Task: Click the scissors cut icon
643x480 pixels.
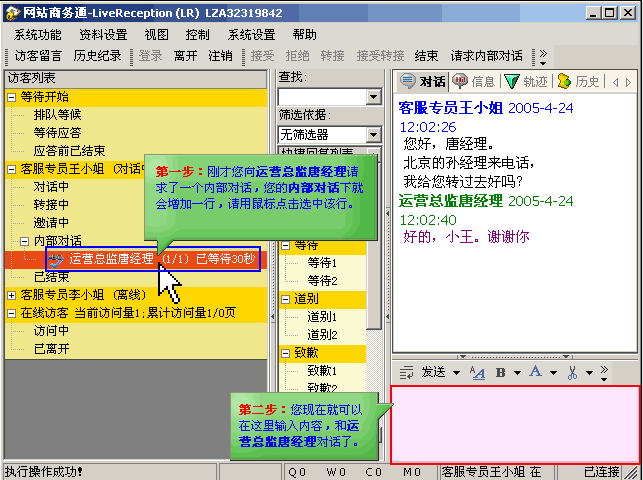Action: 572,372
